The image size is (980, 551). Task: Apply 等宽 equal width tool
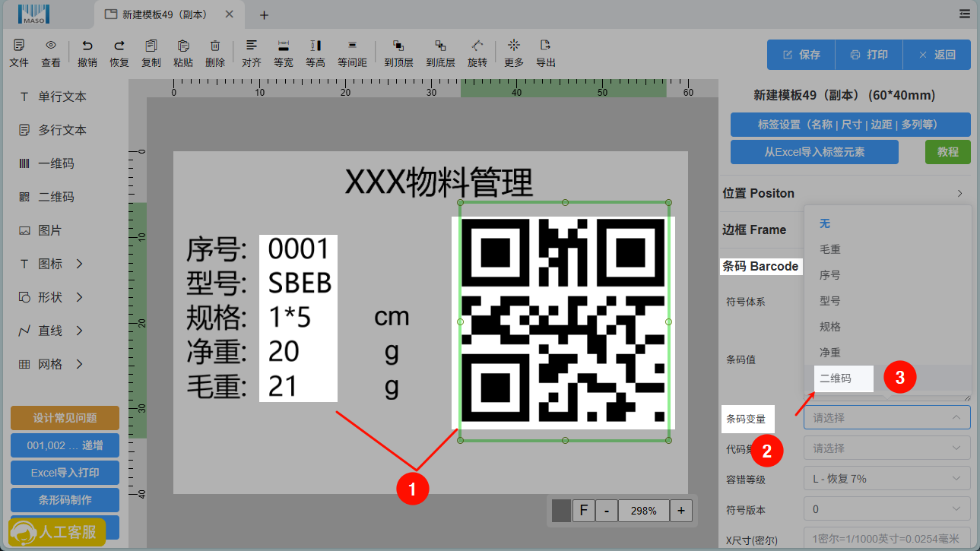tap(284, 46)
